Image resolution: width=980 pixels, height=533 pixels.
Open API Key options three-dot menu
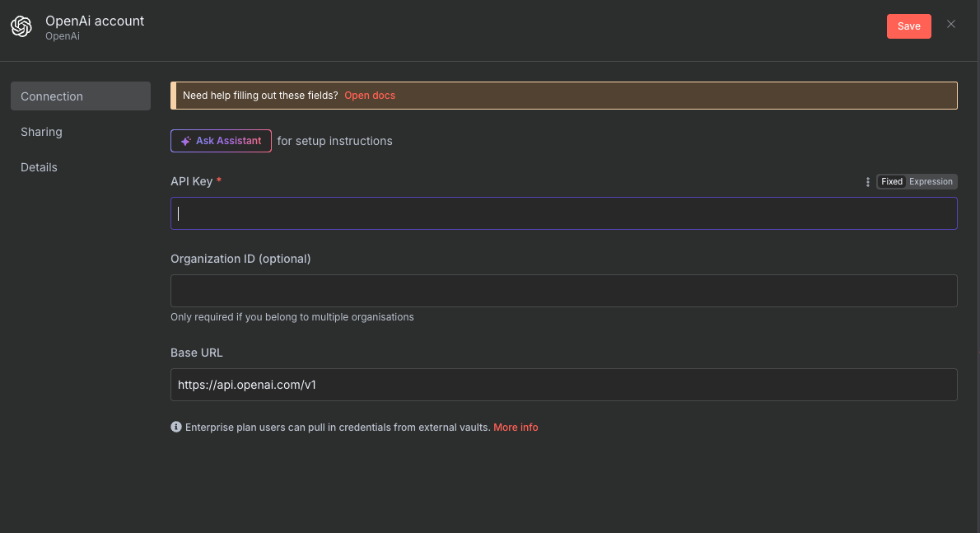coord(867,182)
